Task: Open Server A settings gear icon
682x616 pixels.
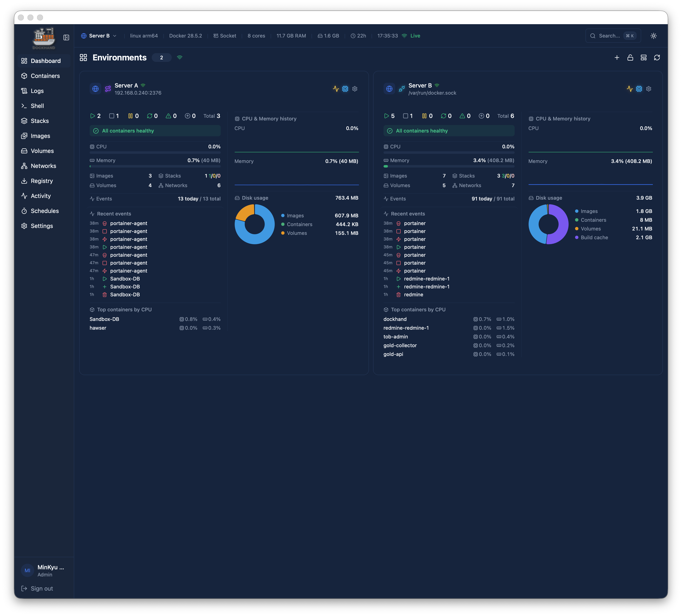Action: [355, 89]
